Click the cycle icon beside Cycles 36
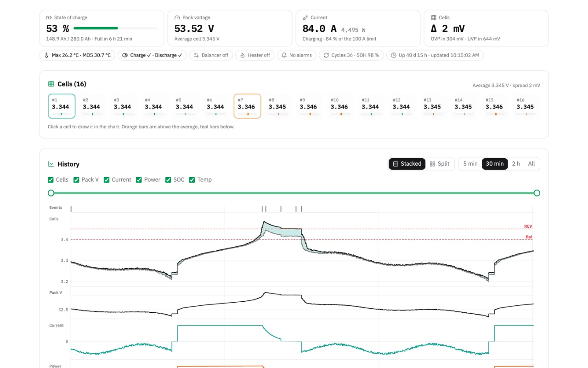The image size is (588, 368). pyautogui.click(x=326, y=55)
